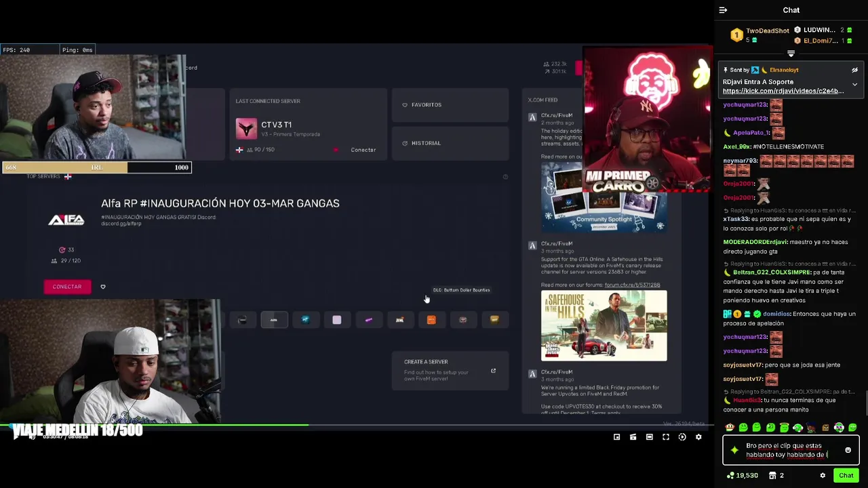Click the Elmaneloyt username in pinned message
This screenshot has width=868, height=488.
coord(784,70)
